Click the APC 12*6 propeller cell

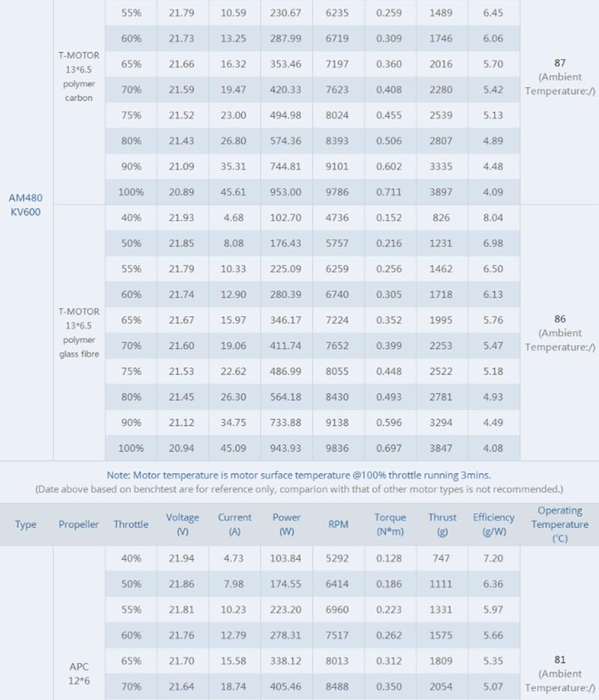click(x=79, y=673)
